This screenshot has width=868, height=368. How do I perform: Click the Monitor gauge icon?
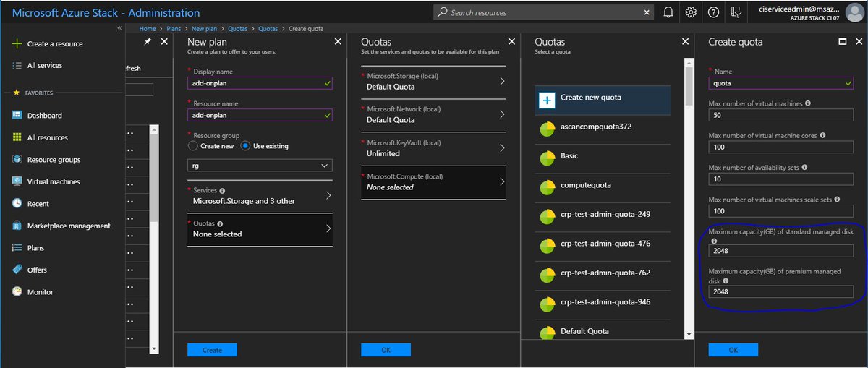tap(17, 292)
